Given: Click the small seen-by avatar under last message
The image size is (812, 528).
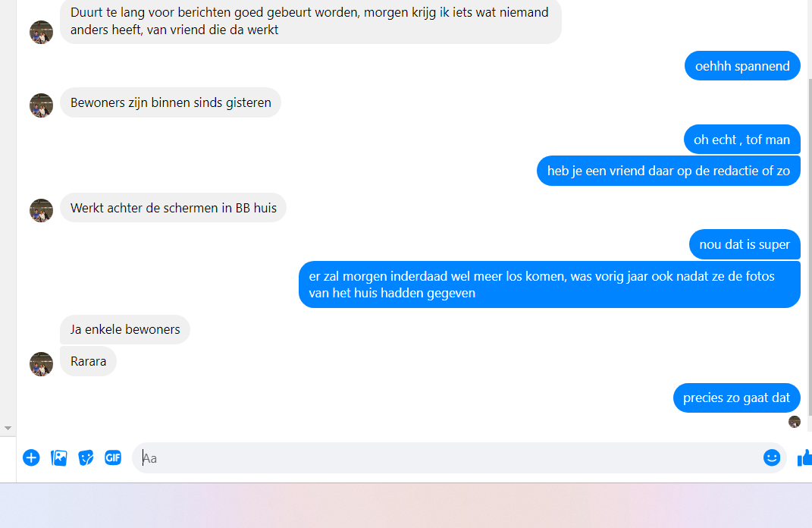Looking at the screenshot, I should click(795, 422).
